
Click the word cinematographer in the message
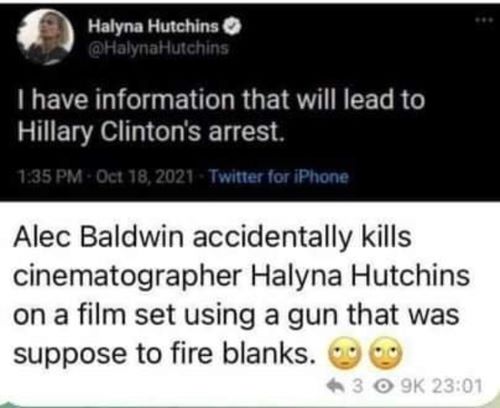127,277
